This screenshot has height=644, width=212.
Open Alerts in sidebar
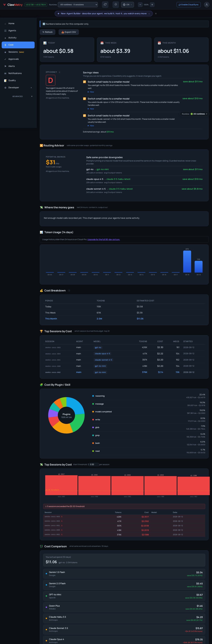tap(18, 66)
